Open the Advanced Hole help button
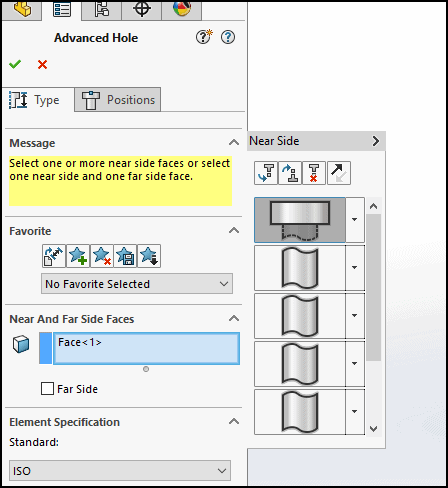Screen dimensions: 448x488 (228, 37)
